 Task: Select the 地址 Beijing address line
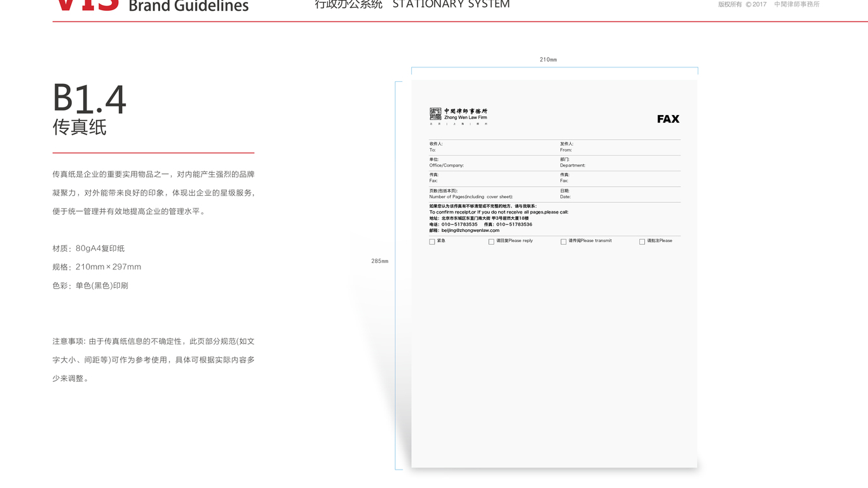coord(479,218)
